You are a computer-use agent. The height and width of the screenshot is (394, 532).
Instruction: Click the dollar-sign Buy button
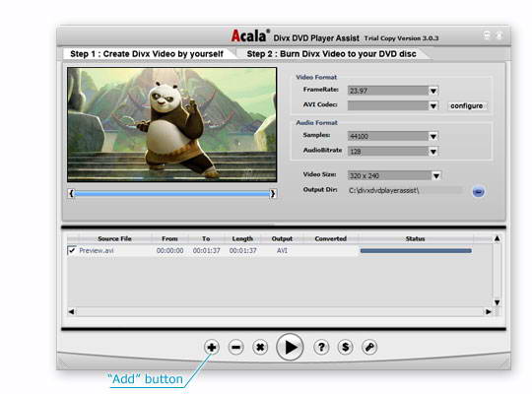[x=346, y=347]
